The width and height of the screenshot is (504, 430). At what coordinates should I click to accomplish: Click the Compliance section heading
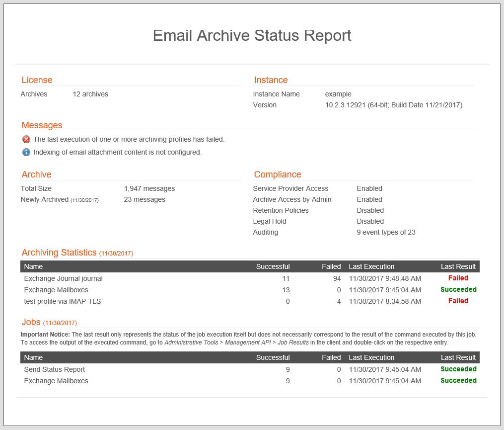tap(277, 174)
